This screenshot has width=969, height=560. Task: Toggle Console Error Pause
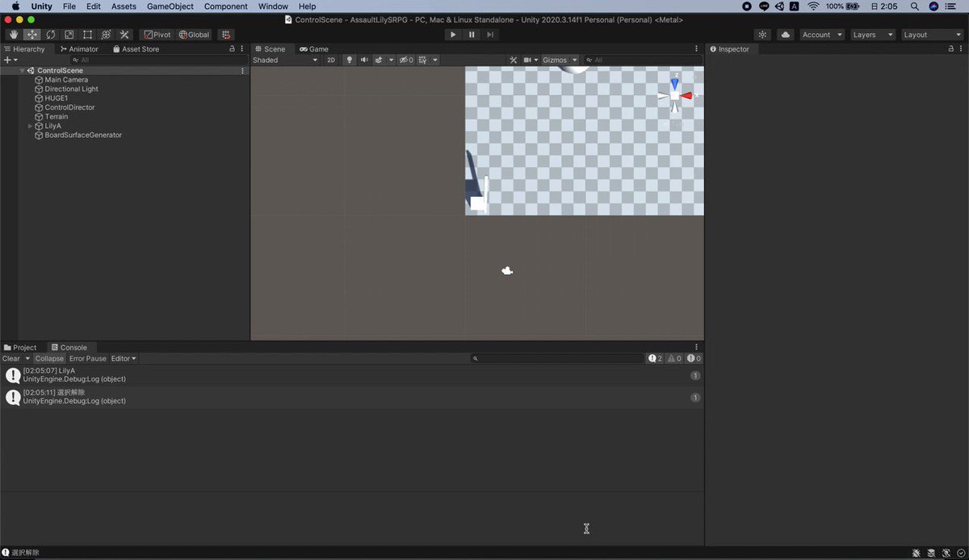pyautogui.click(x=87, y=358)
